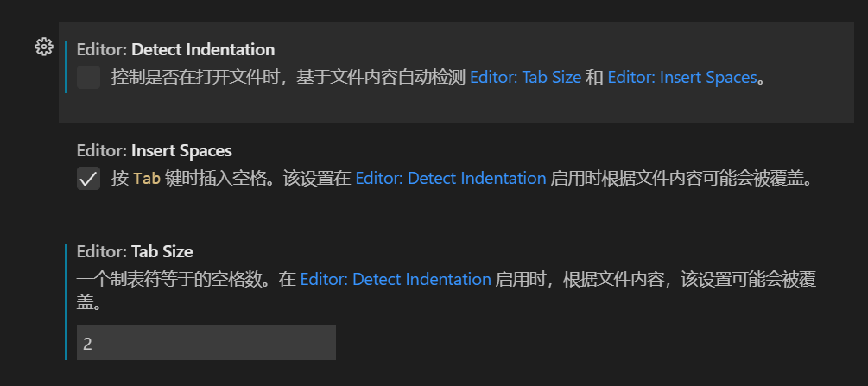Click blank space right of Insert Spaces title
The image size is (868, 386).
pyautogui.click(x=518, y=150)
